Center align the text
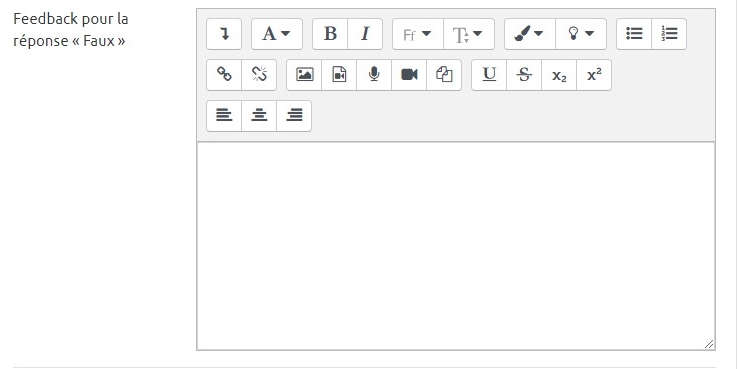 tap(259, 116)
